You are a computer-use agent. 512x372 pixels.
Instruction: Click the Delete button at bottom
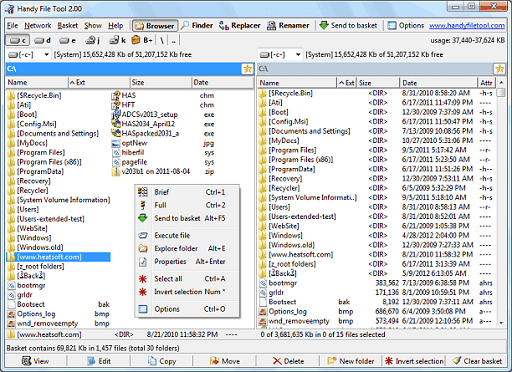288,361
